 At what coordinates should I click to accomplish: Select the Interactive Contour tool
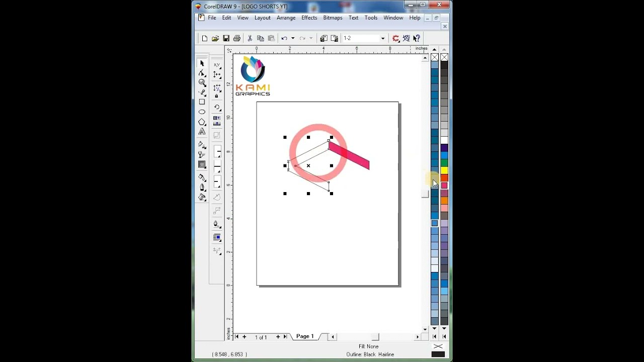[x=202, y=165]
